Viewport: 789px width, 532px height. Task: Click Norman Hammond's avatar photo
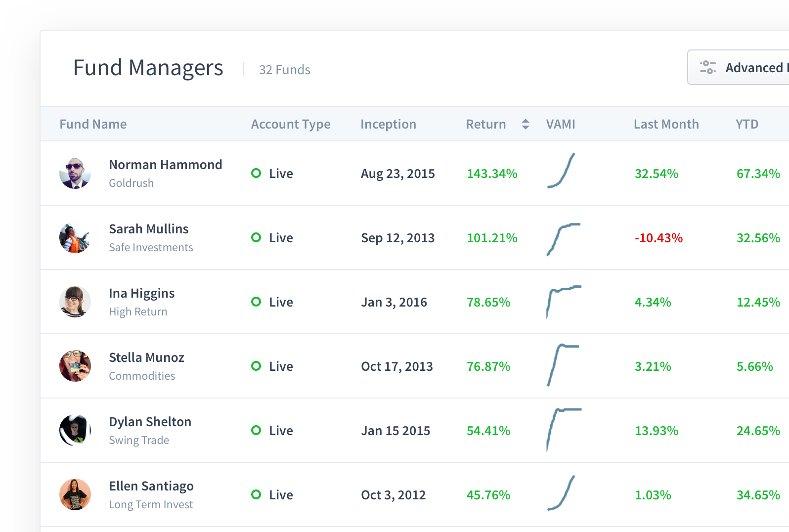[75, 174]
